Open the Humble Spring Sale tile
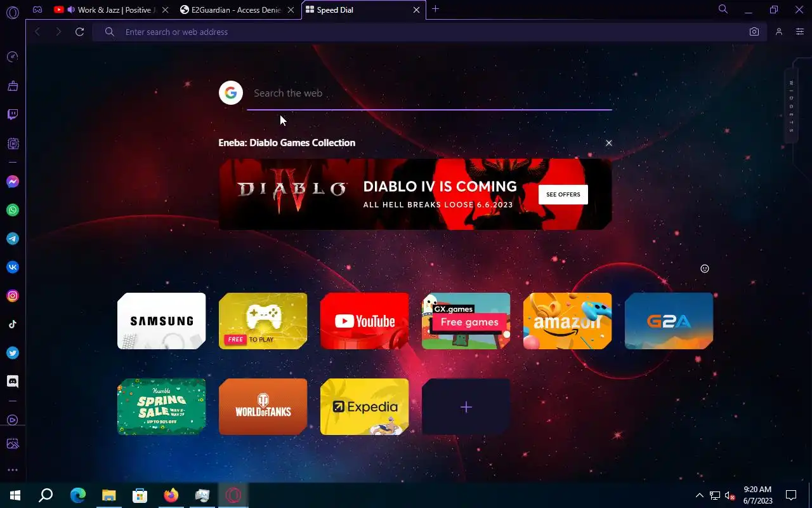 coord(162,407)
